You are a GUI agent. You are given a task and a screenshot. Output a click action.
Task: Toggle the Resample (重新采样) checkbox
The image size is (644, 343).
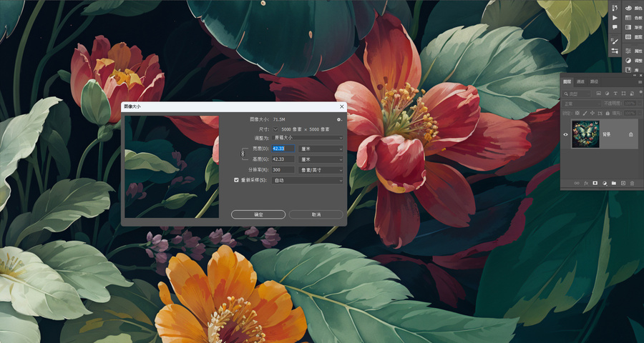[x=236, y=180]
